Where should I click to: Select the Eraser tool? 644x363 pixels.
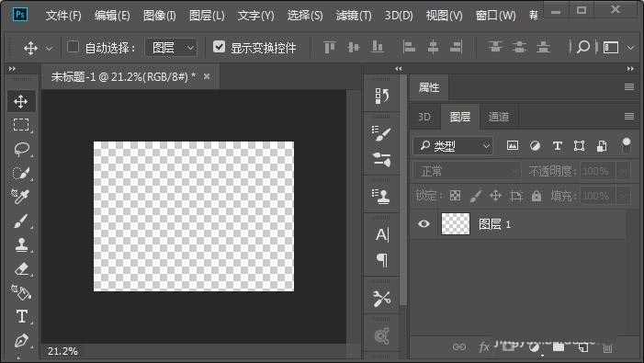[x=22, y=269]
